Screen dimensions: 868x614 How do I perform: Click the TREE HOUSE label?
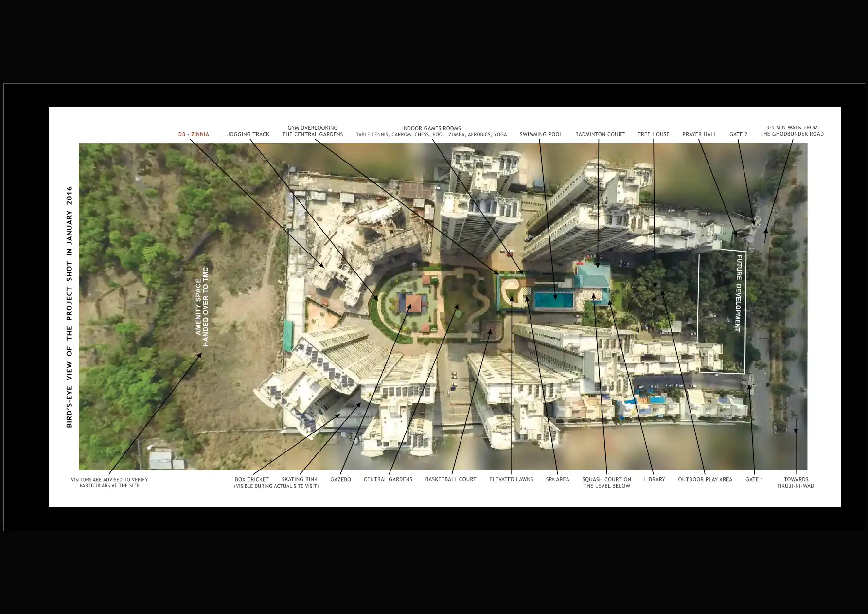pos(653,134)
